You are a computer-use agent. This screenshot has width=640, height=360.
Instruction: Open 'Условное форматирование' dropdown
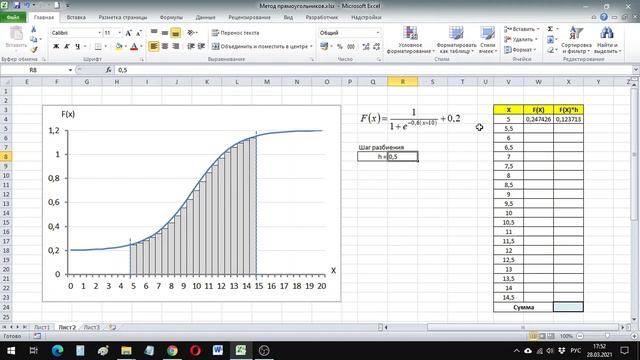tap(410, 40)
